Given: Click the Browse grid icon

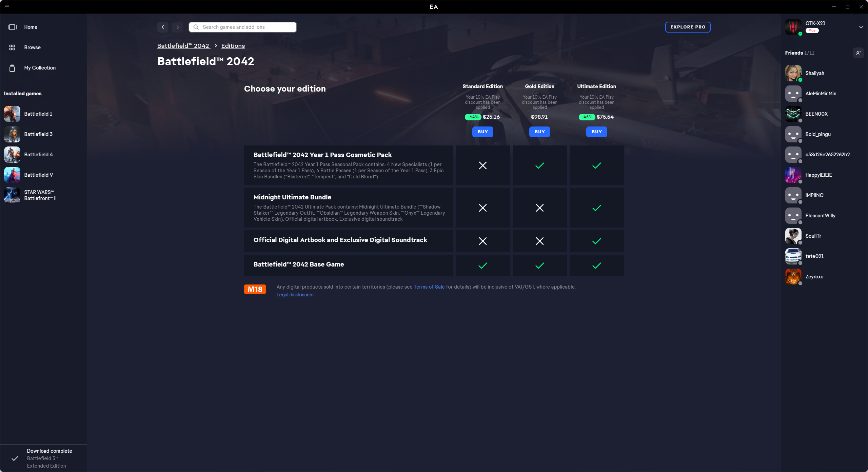Looking at the screenshot, I should (12, 47).
